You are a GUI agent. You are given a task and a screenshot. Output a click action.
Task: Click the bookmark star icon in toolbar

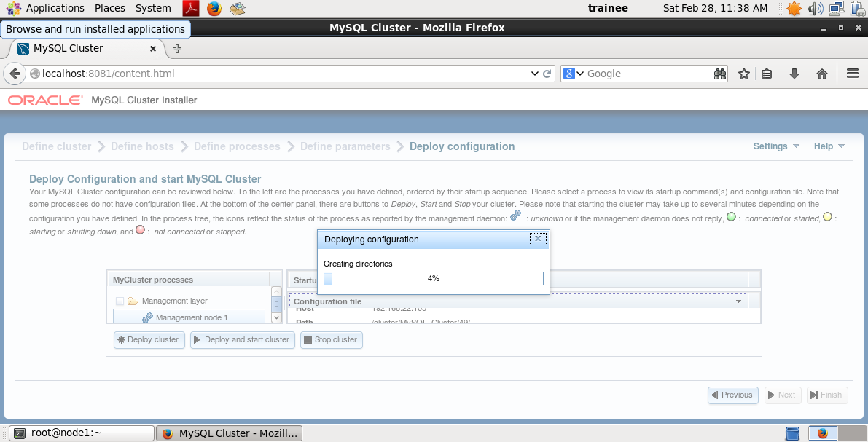pyautogui.click(x=744, y=74)
